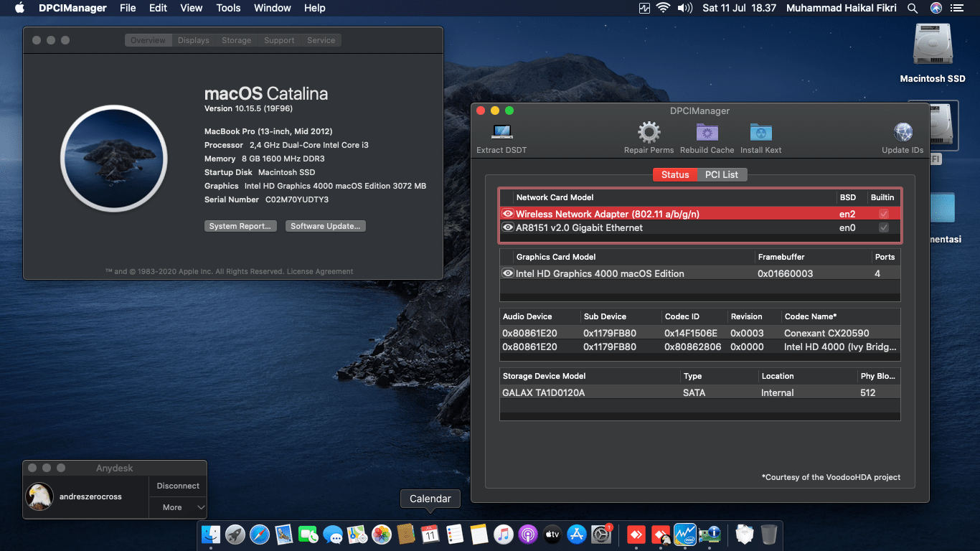Open Messages from the dock

[x=333, y=534]
